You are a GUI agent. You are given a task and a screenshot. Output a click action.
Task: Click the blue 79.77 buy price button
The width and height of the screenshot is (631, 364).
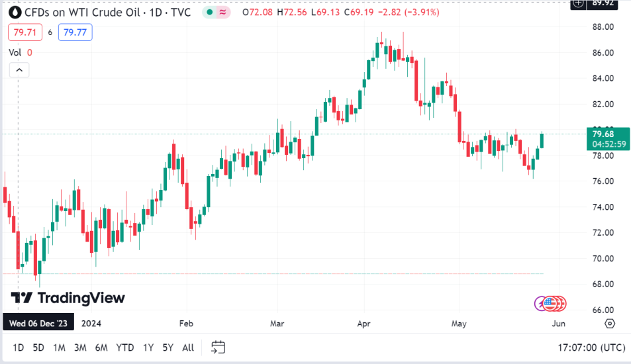[x=75, y=32]
